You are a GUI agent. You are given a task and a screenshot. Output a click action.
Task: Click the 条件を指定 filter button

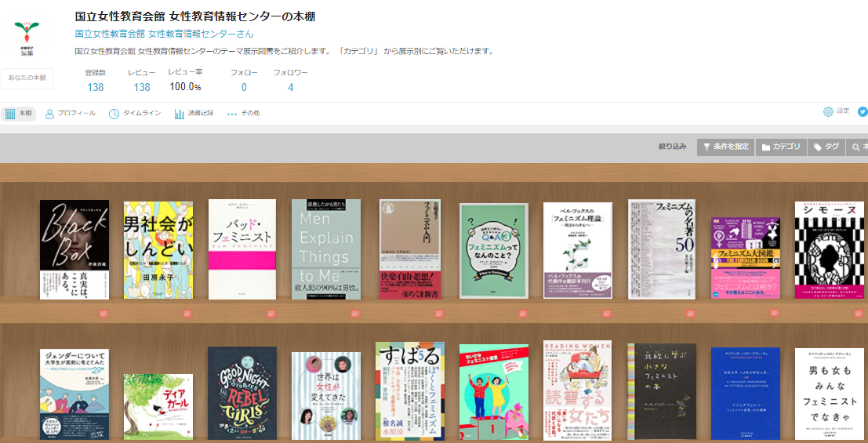pyautogui.click(x=725, y=147)
